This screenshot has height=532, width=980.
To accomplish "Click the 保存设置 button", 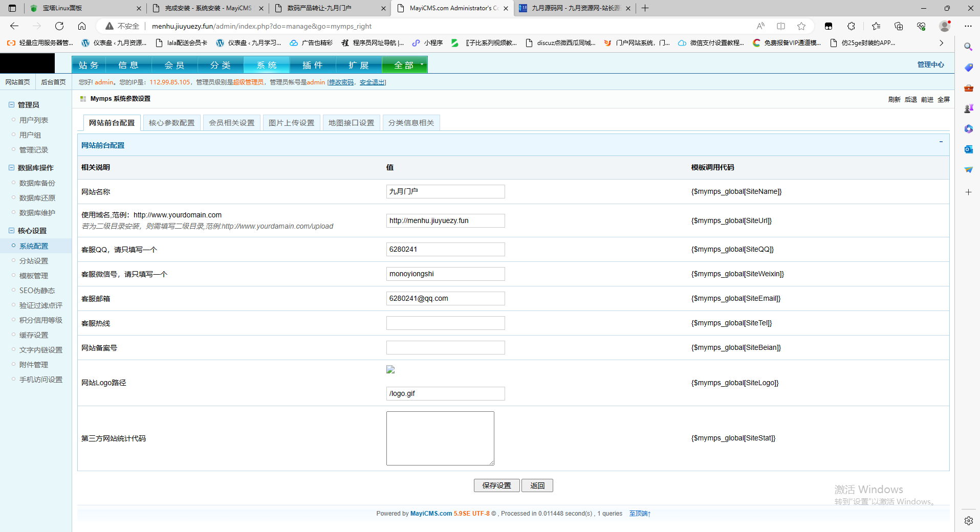I will pyautogui.click(x=496, y=485).
